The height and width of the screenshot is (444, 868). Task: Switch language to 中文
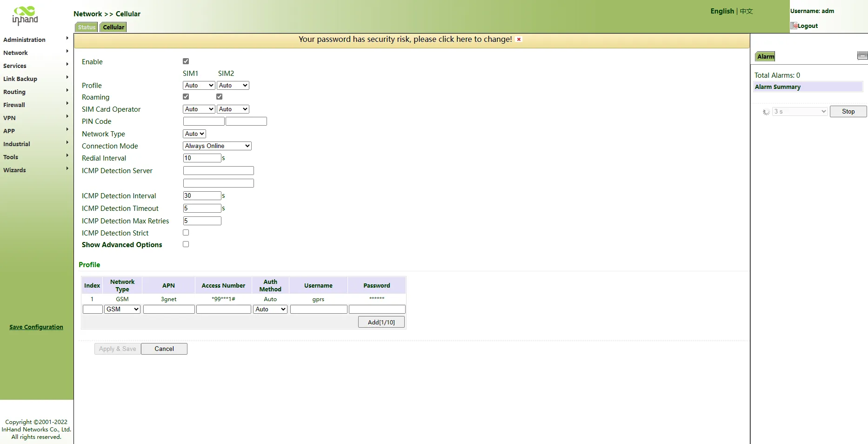click(x=746, y=11)
